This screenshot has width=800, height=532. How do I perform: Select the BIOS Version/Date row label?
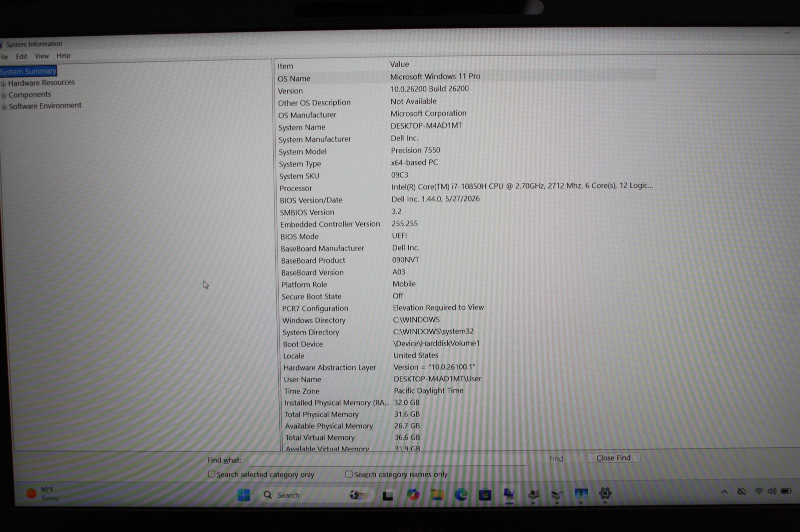(x=311, y=200)
